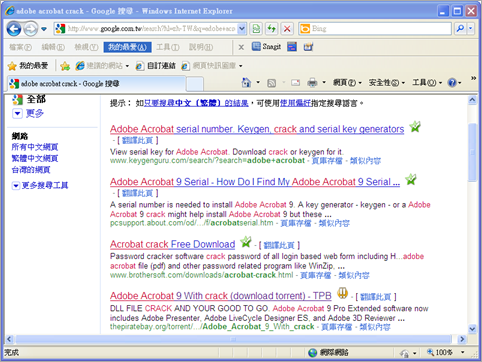Click 繁體中文網頁 filter link
Viewport: 482px width, 362px height.
[x=35, y=158]
